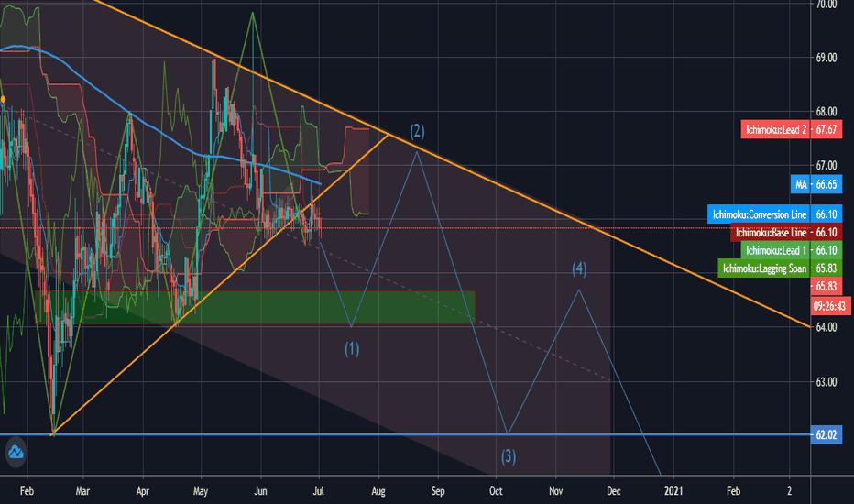The image size is (854, 504).
Task: Select the wave label (2)
Action: (417, 131)
